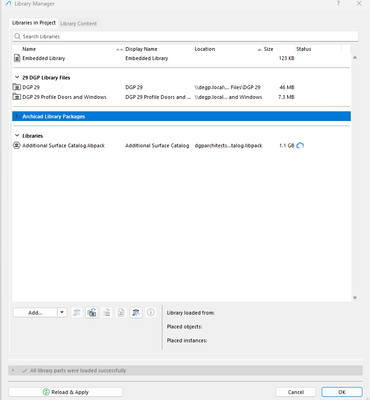Sort by the Status column header
Screen dimensions: 370x400
pyautogui.click(x=304, y=49)
